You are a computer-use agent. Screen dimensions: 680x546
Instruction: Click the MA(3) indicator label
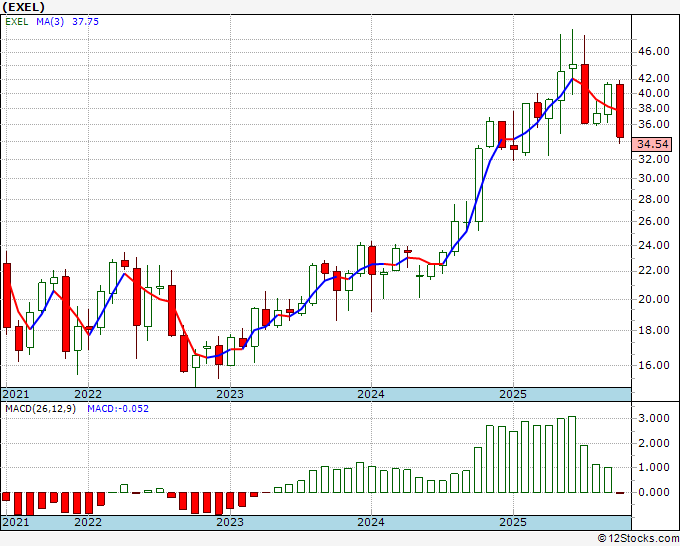tap(50, 22)
